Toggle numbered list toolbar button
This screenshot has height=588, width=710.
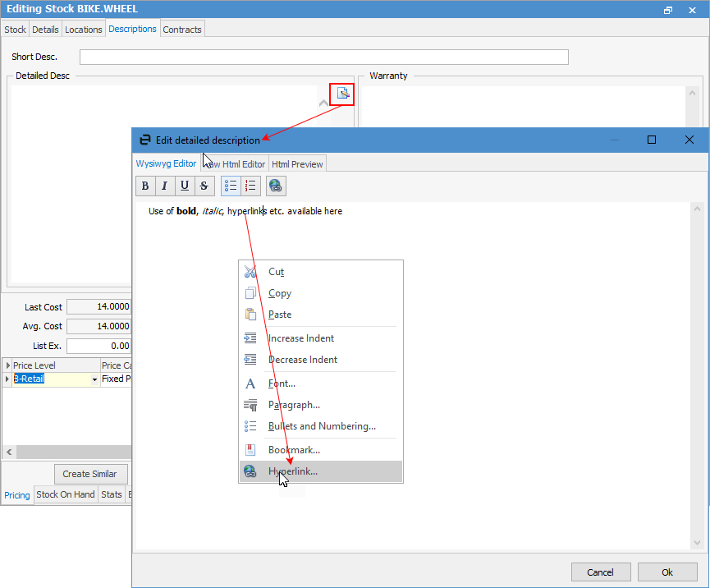click(251, 186)
